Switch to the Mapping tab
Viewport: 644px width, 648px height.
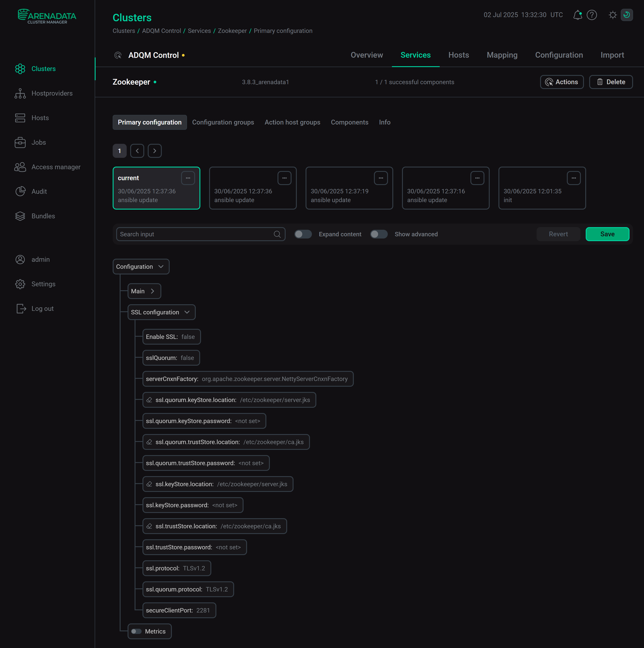(502, 55)
